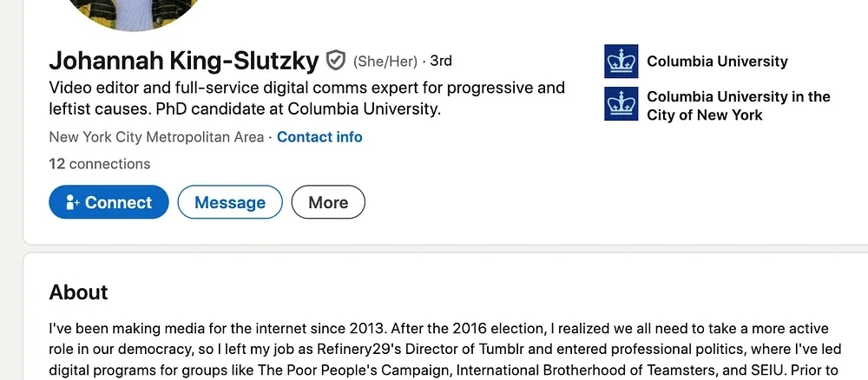Screen dimensions: 868x380
Task: Click the (She/Her) pronoun label
Action: 385,62
